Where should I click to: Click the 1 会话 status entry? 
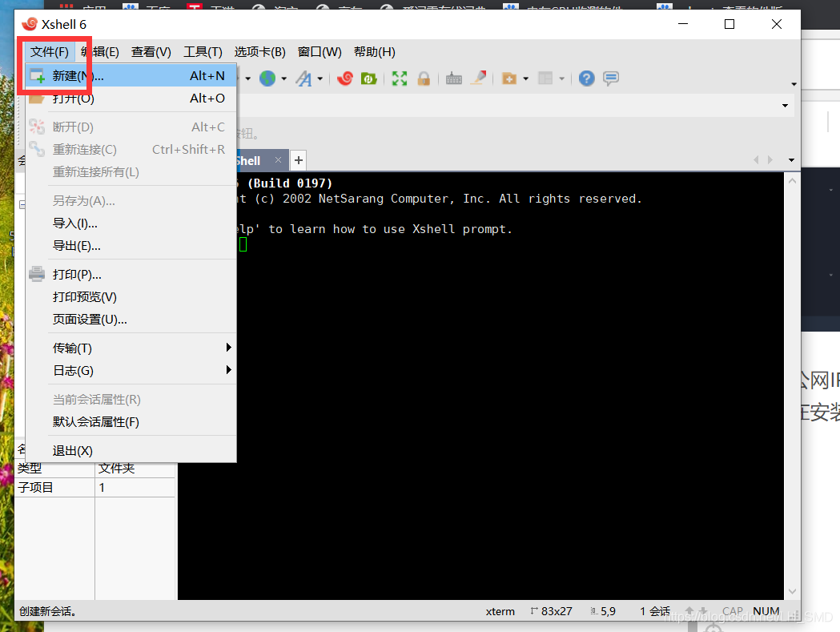(x=655, y=612)
